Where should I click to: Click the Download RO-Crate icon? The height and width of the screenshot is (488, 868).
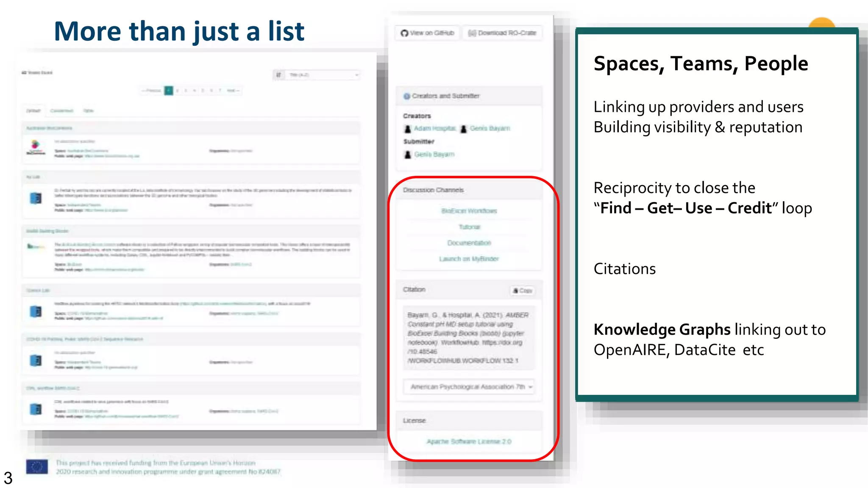coord(472,33)
